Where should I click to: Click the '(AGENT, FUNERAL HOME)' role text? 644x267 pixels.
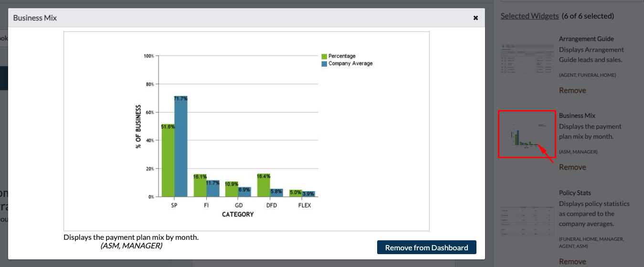[x=588, y=75]
